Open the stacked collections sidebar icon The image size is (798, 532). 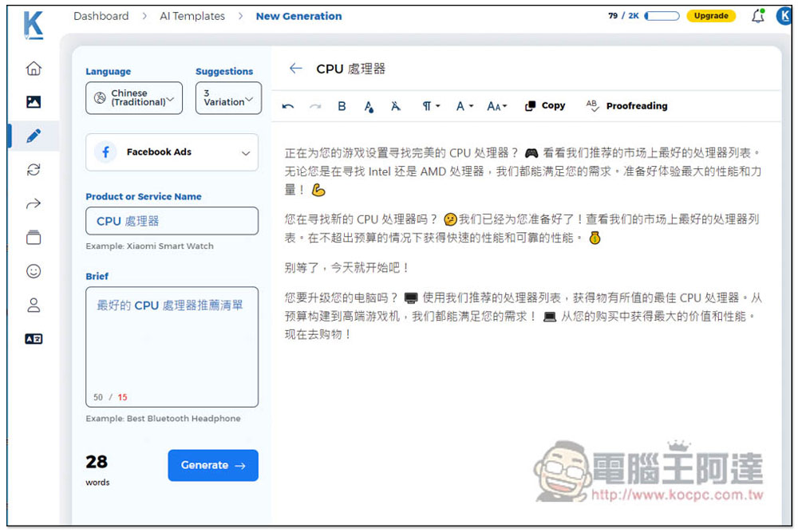pos(34,237)
